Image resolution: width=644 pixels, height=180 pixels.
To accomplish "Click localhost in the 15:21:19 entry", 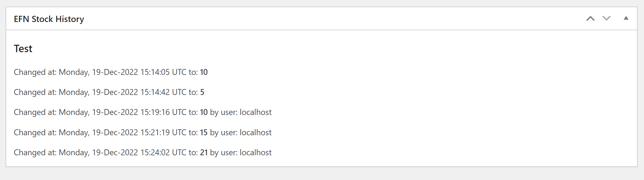I will pos(255,133).
